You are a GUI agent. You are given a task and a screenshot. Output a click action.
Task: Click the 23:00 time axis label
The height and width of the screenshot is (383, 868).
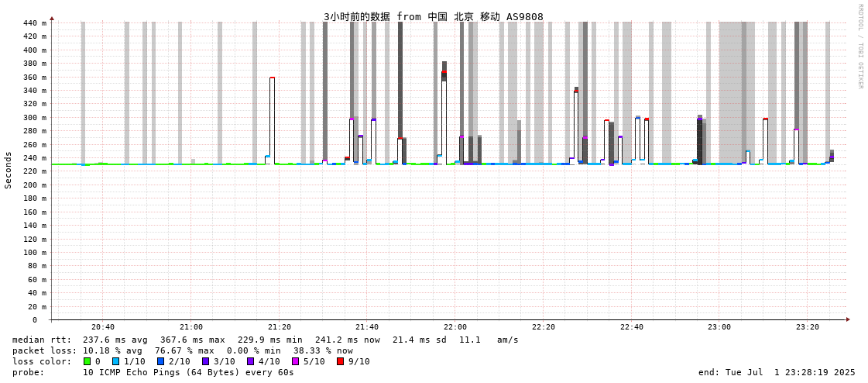coord(719,328)
